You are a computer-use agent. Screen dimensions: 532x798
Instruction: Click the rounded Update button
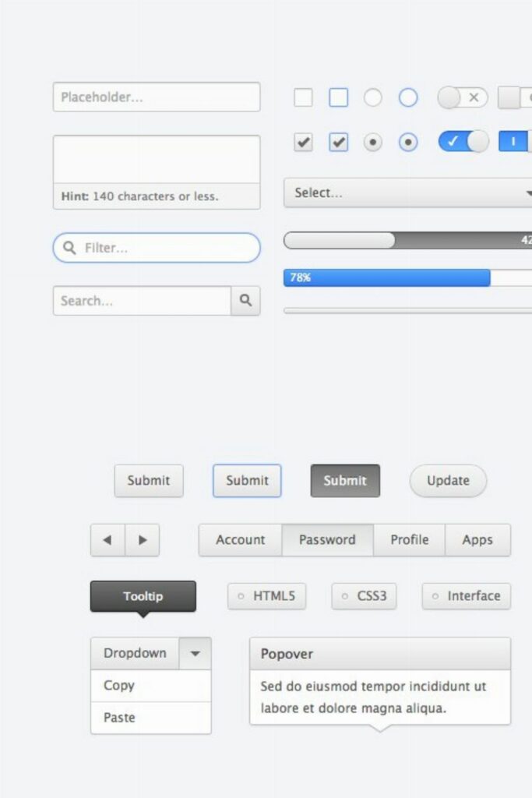tap(448, 480)
